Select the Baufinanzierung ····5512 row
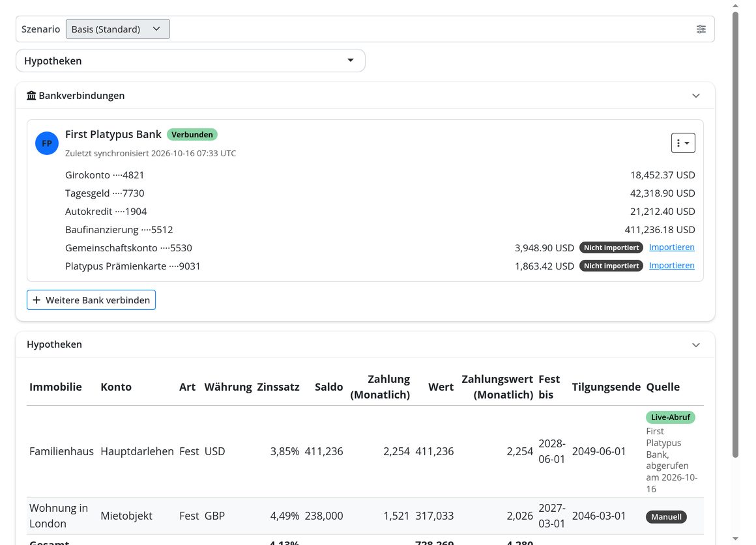 [x=380, y=230]
